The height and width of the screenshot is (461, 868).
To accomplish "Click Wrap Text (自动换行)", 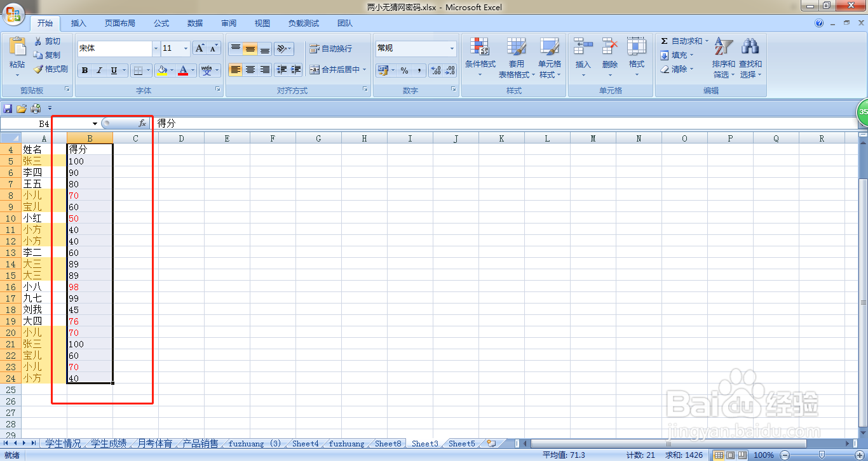I will (330, 48).
